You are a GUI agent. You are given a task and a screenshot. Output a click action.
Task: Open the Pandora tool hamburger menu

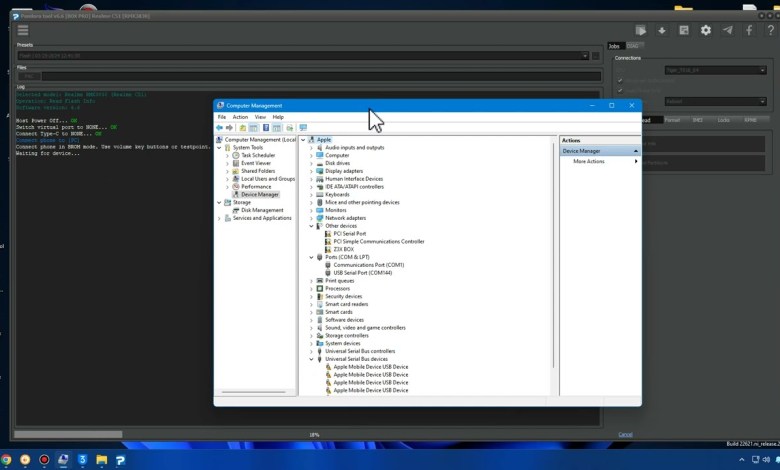click(x=23, y=30)
